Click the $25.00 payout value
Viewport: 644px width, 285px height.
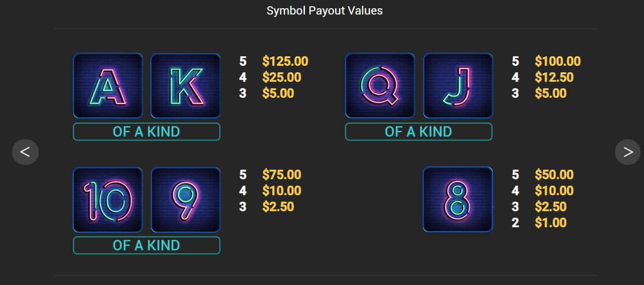(x=282, y=78)
